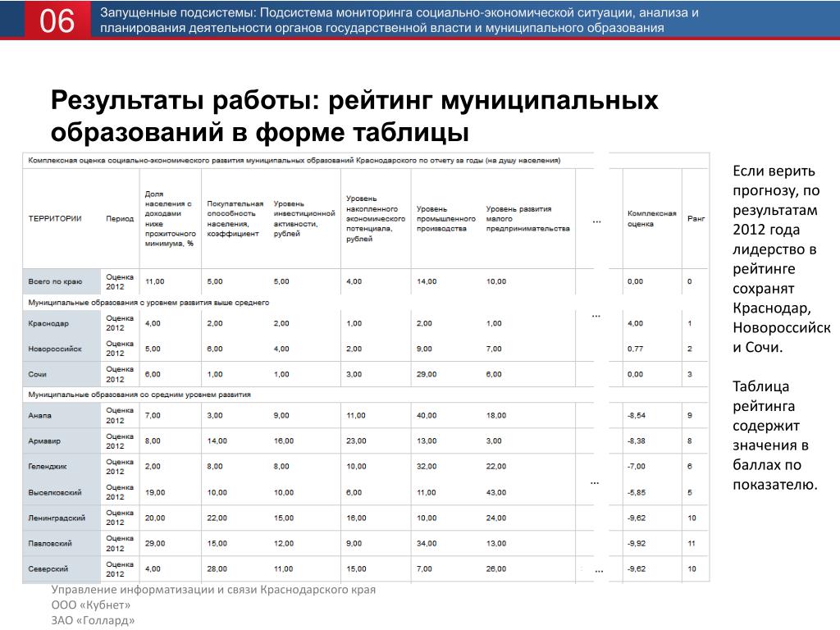Click the footer text ЗАО «Голлард»
Image resolution: width=840 pixels, height=630 pixels.
(93, 620)
